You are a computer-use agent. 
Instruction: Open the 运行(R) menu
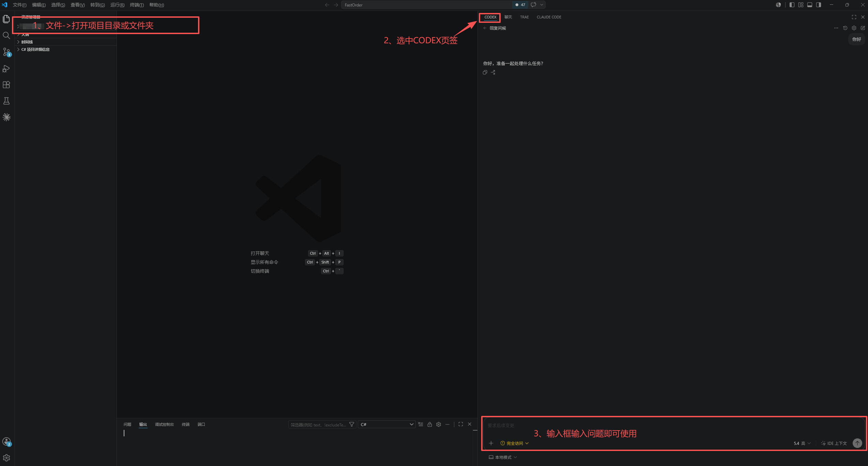tap(117, 5)
